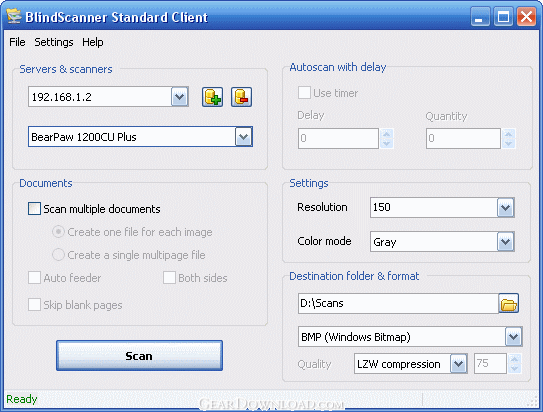Click the remove server icon
This screenshot has height=412, width=543.
pos(241,97)
